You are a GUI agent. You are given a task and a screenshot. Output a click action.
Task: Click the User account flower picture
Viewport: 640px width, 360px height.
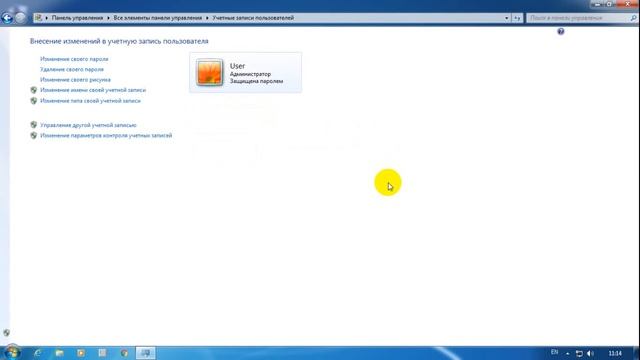pyautogui.click(x=209, y=73)
